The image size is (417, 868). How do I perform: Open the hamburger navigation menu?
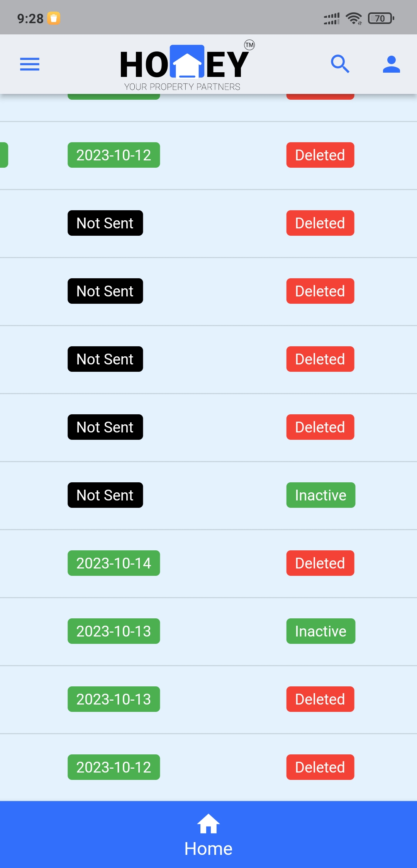pyautogui.click(x=30, y=64)
